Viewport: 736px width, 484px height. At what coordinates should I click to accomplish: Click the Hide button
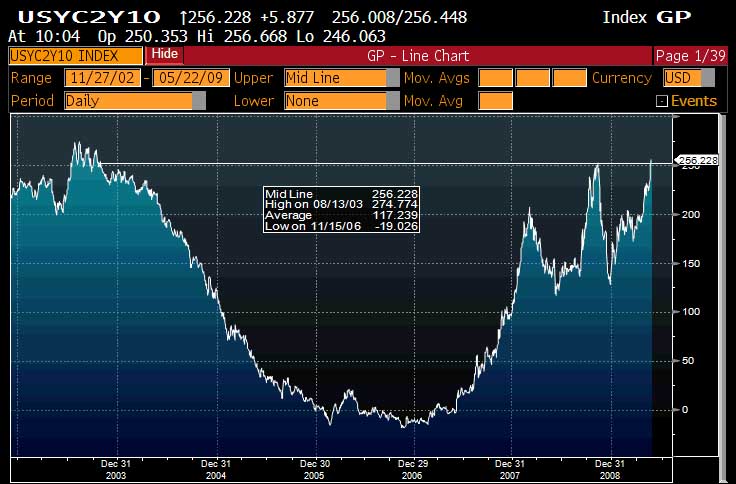coord(164,54)
